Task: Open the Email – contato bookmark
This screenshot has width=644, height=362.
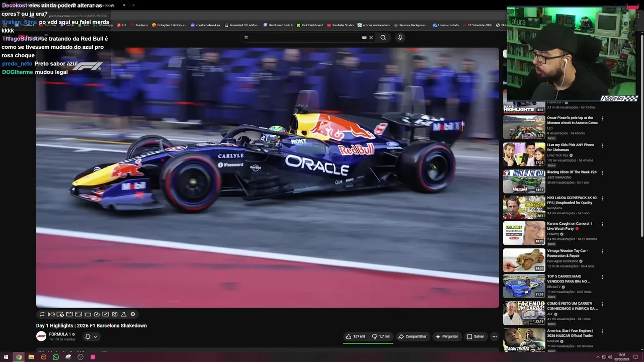Action: pyautogui.click(x=446, y=25)
